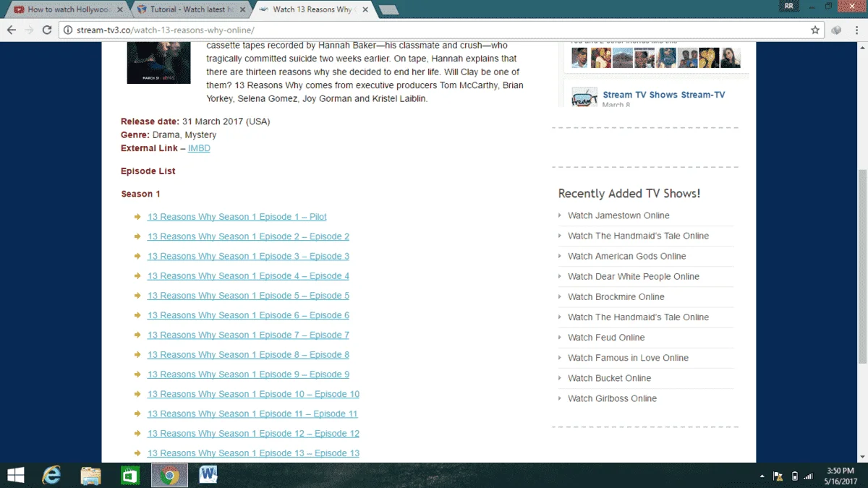
Task: Click the browser forward arrow
Action: click(x=30, y=30)
